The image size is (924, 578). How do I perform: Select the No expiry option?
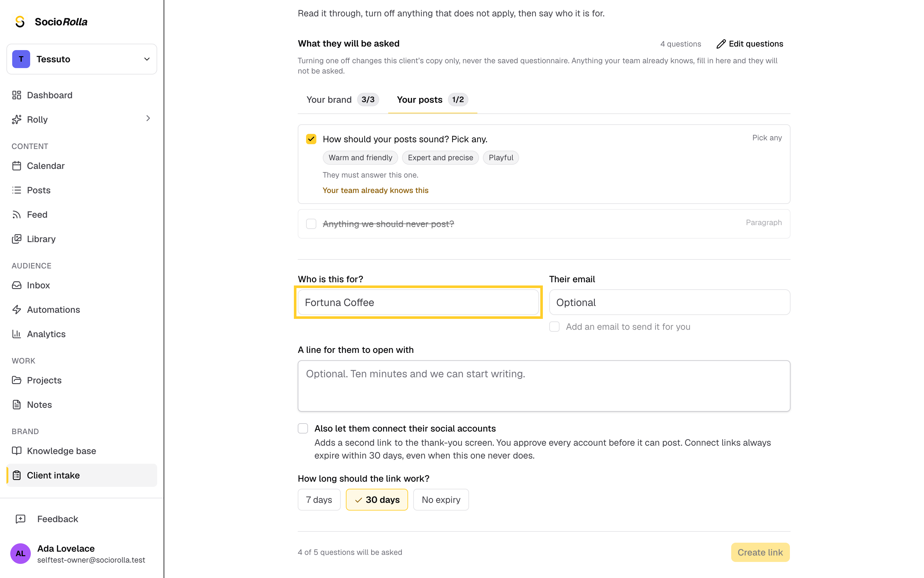coord(441,500)
